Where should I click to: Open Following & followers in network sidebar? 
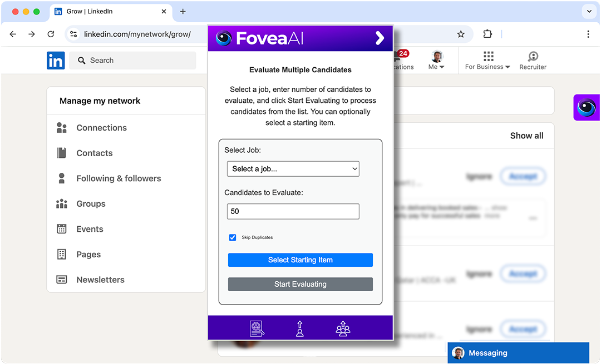119,178
